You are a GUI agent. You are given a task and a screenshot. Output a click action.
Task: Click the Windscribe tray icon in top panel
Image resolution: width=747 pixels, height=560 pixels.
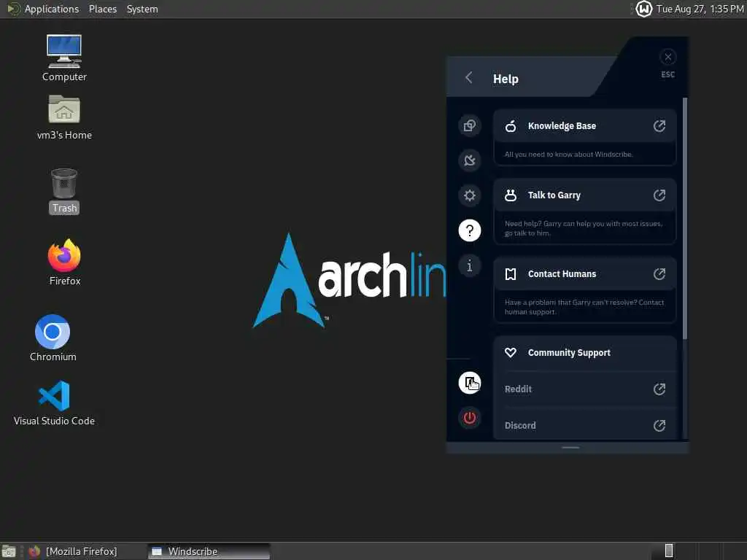(x=643, y=9)
